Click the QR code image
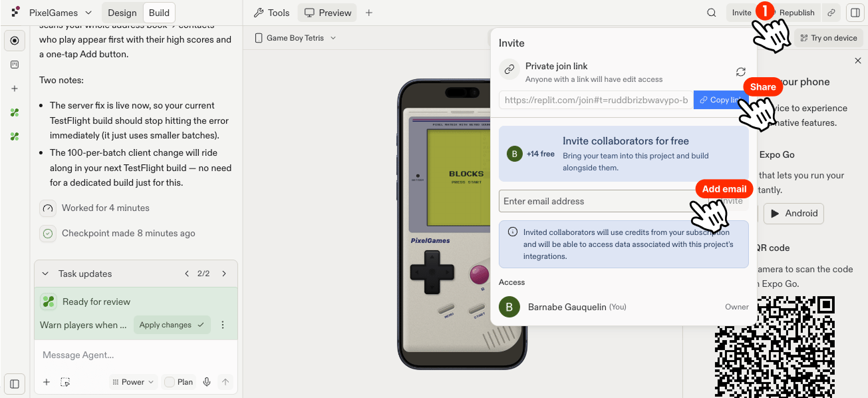This screenshot has width=868, height=398. [x=774, y=346]
